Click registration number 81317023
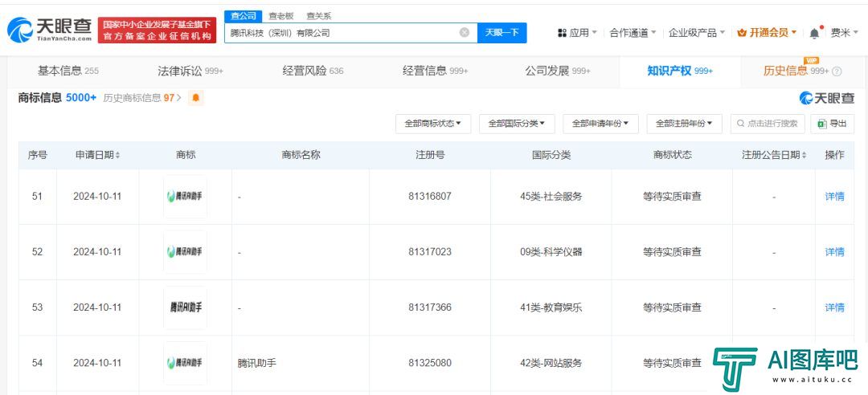The height and width of the screenshot is (395, 868). [430, 252]
